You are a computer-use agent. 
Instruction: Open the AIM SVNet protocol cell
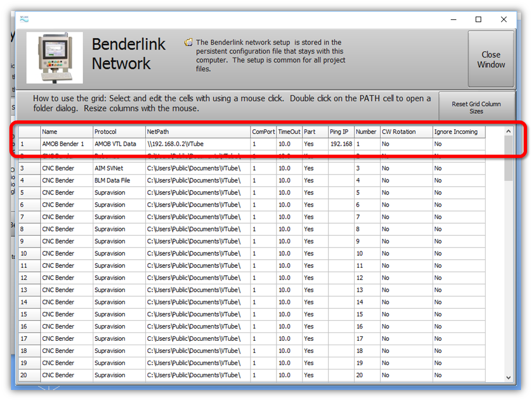click(x=118, y=168)
